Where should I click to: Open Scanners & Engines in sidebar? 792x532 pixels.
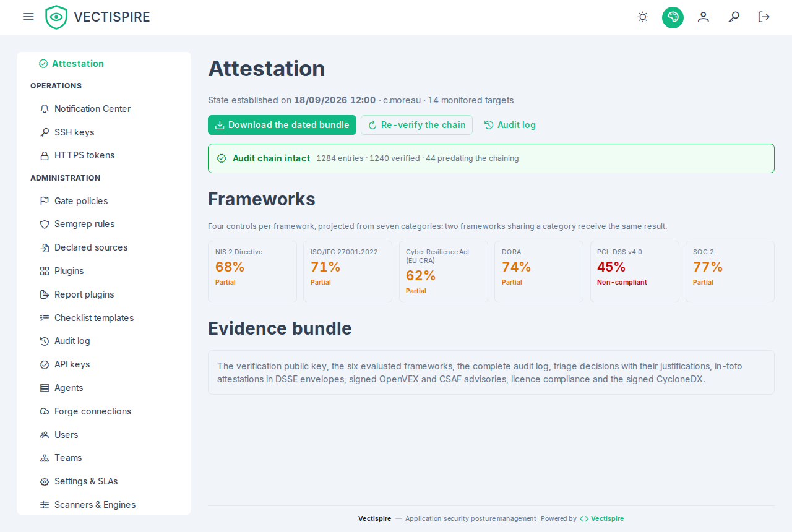point(104,505)
